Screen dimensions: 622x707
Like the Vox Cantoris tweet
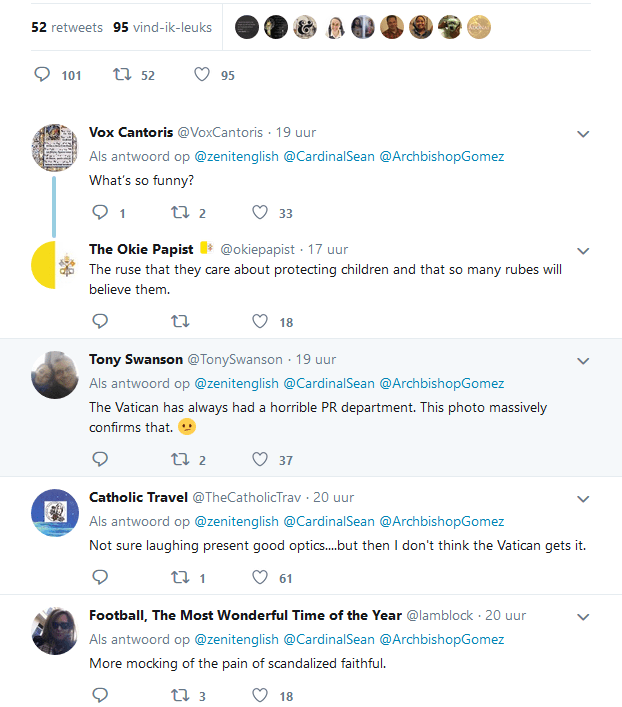coord(260,213)
